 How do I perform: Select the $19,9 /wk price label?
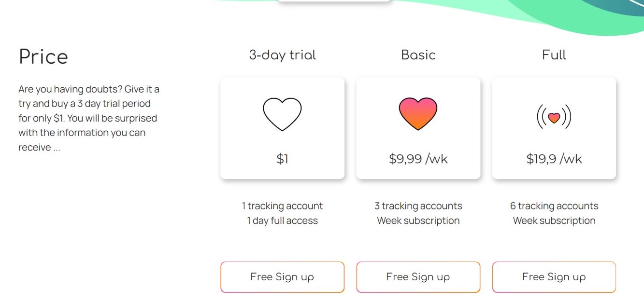coord(554,159)
